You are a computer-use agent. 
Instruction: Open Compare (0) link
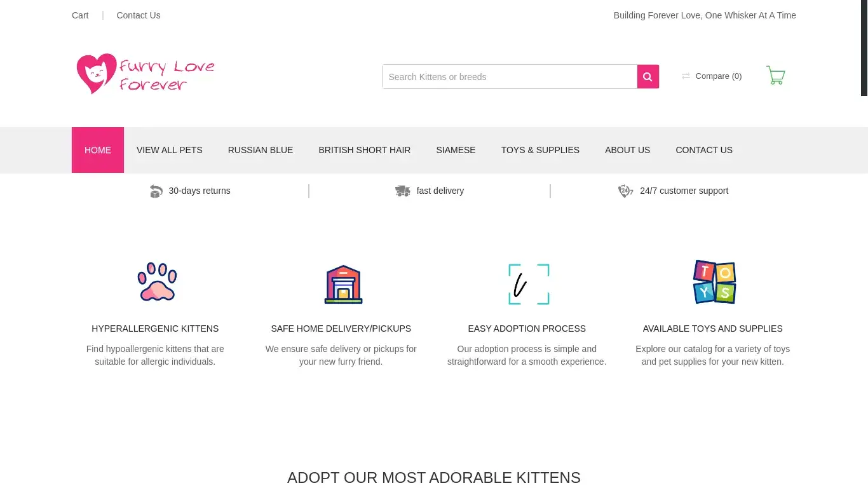click(712, 76)
